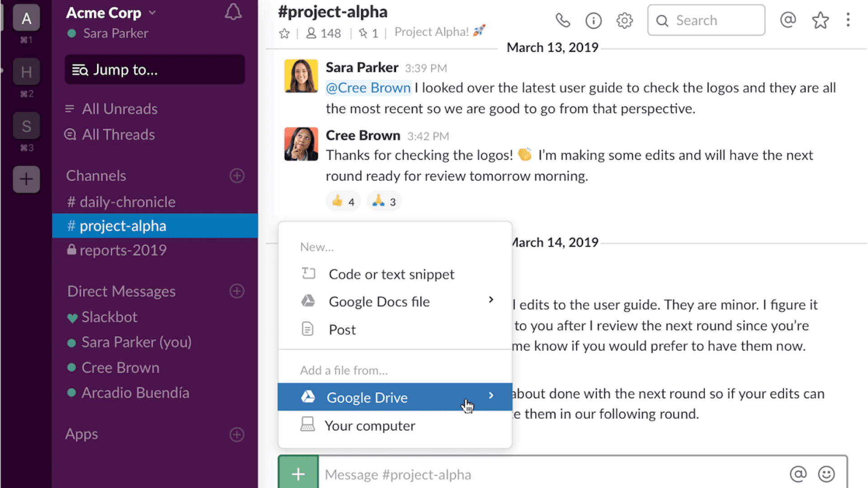View the 148 channel members
The width and height of the screenshot is (868, 488).
(x=324, y=33)
